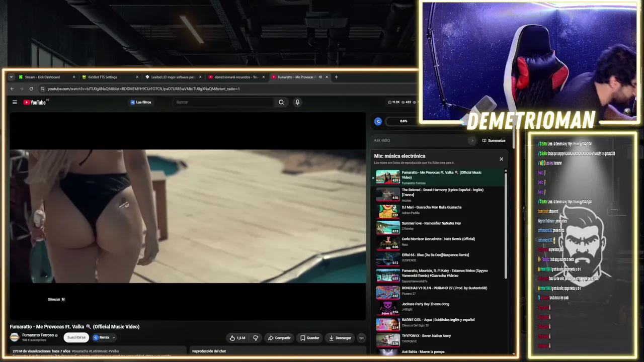This screenshot has width=644, height=362.
Task: Start voice search with the microphone icon
Action: pyautogui.click(x=297, y=102)
